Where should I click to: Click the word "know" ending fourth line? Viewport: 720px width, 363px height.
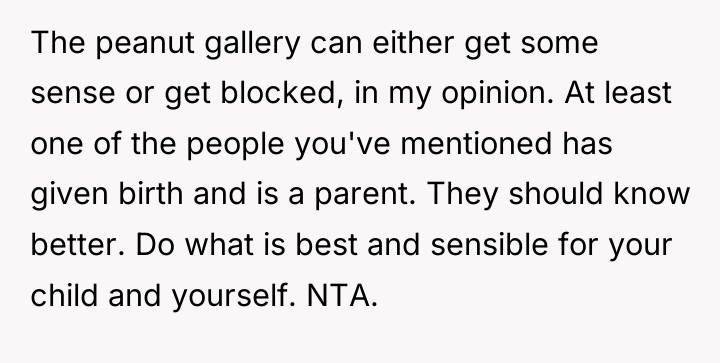coord(652,193)
